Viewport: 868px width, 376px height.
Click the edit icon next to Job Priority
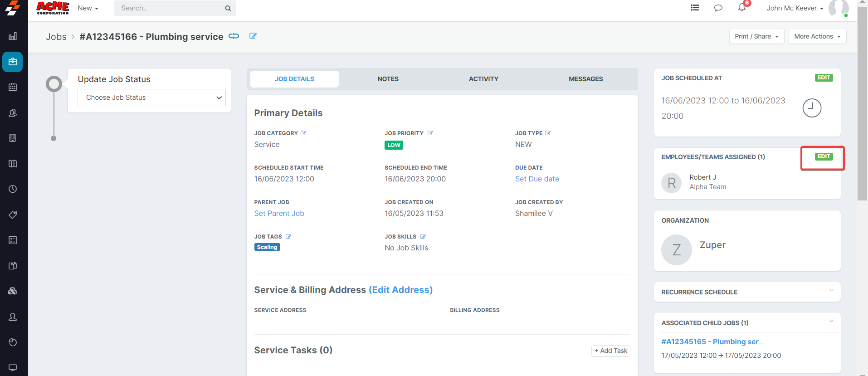pos(430,133)
